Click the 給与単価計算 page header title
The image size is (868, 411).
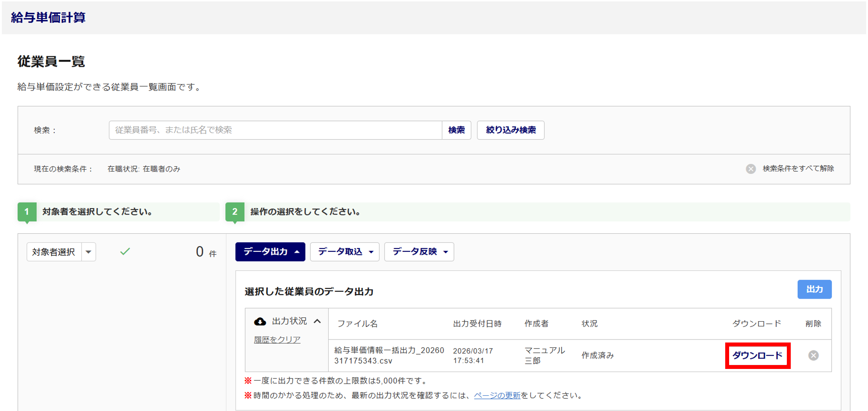pos(48,17)
